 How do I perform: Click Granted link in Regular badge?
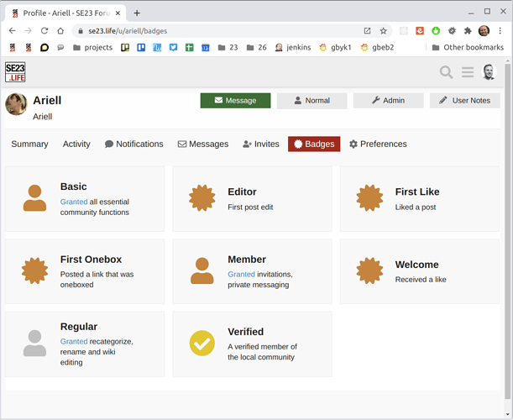click(74, 341)
